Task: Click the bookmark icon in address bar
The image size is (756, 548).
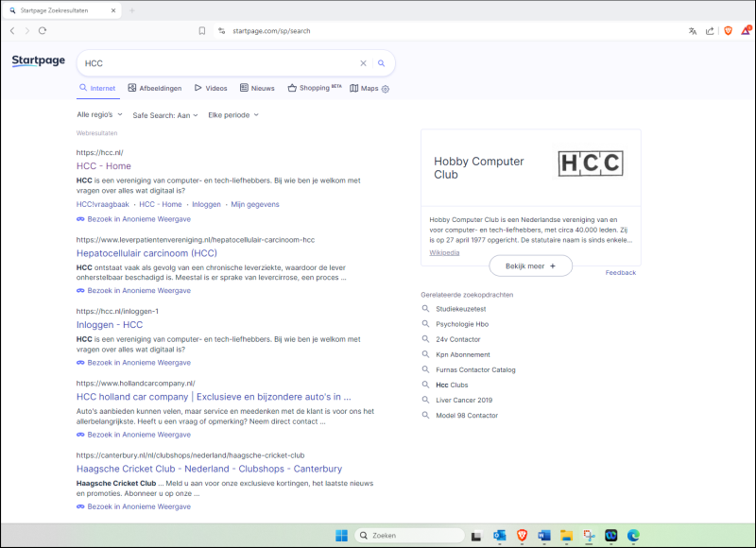Action: pos(202,30)
